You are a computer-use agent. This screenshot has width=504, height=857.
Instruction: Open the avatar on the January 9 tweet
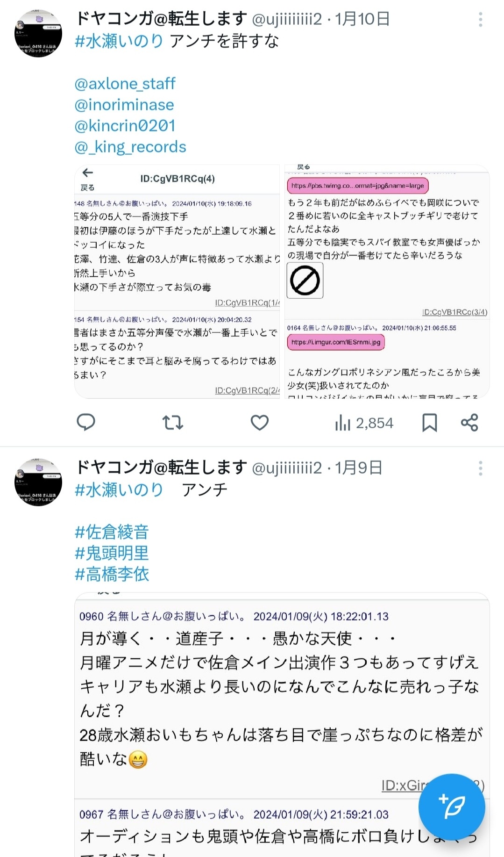pyautogui.click(x=38, y=483)
